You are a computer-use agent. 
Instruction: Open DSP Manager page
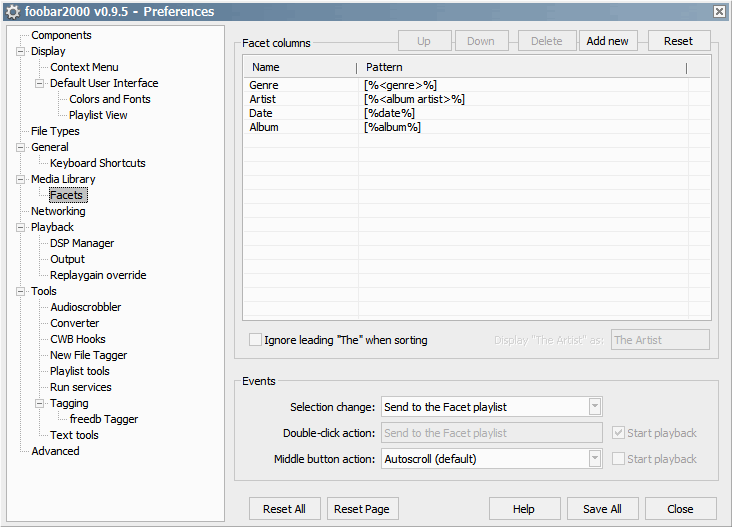[82, 243]
